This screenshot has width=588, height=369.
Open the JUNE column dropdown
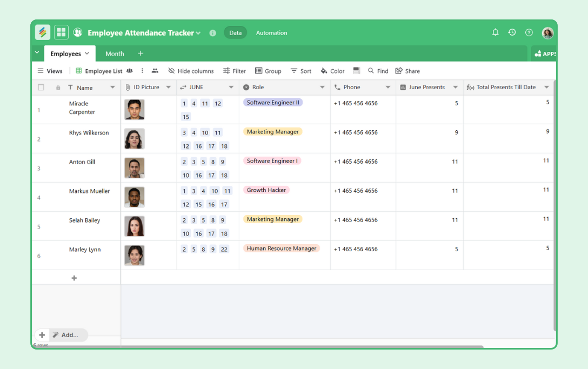231,87
